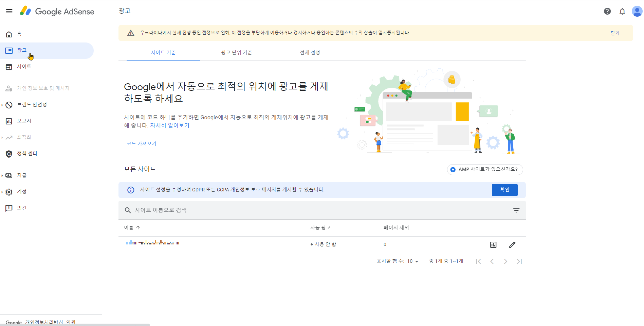Image resolution: width=644 pixels, height=326 pixels.
Task: Switch to 사이트 기준 tab
Action: point(163,52)
